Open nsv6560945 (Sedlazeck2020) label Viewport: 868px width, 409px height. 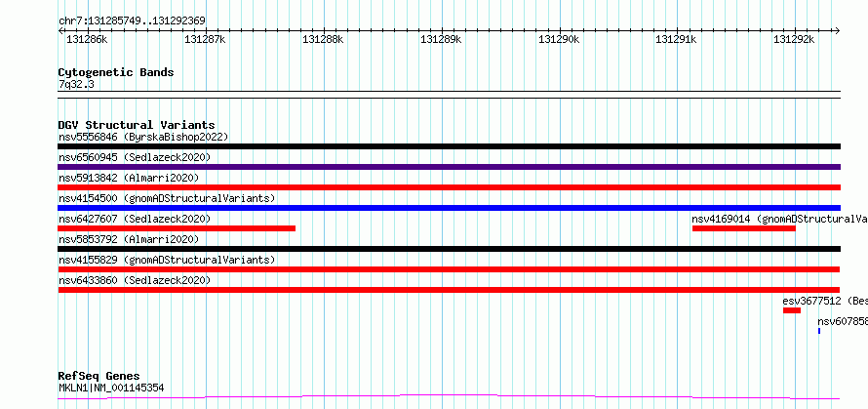pyautogui.click(x=135, y=157)
